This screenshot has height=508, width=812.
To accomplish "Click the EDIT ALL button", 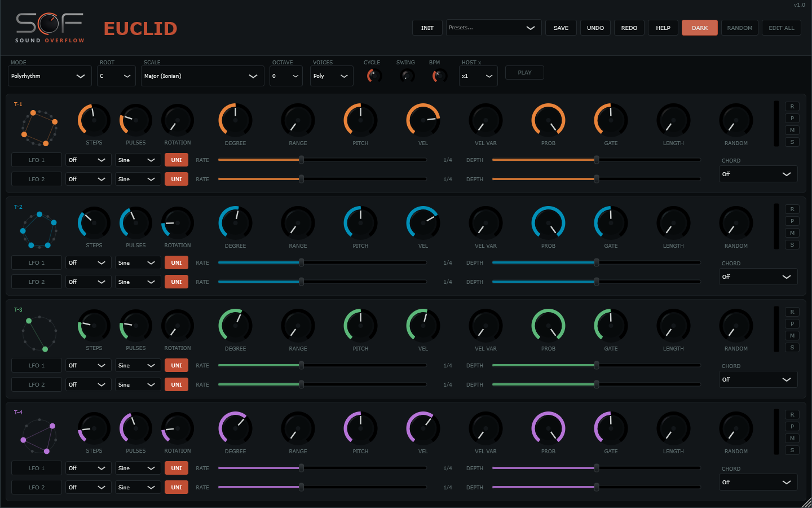I will point(782,28).
